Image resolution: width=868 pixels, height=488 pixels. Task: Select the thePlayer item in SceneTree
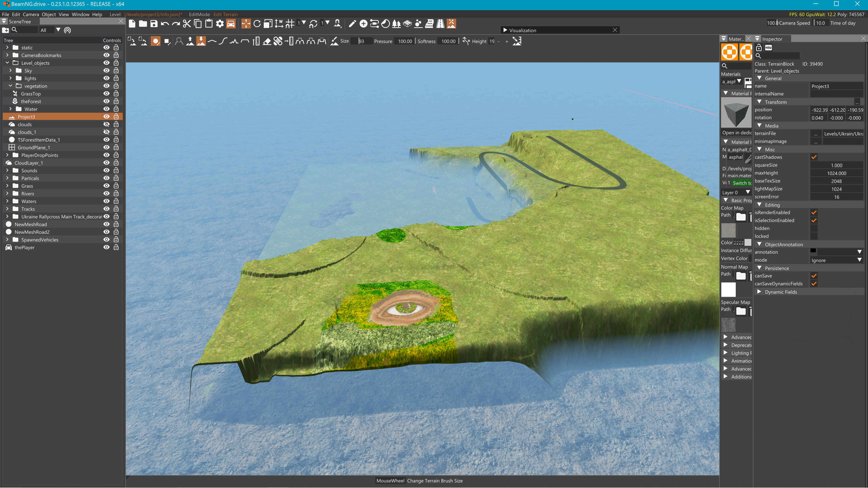[x=24, y=247]
